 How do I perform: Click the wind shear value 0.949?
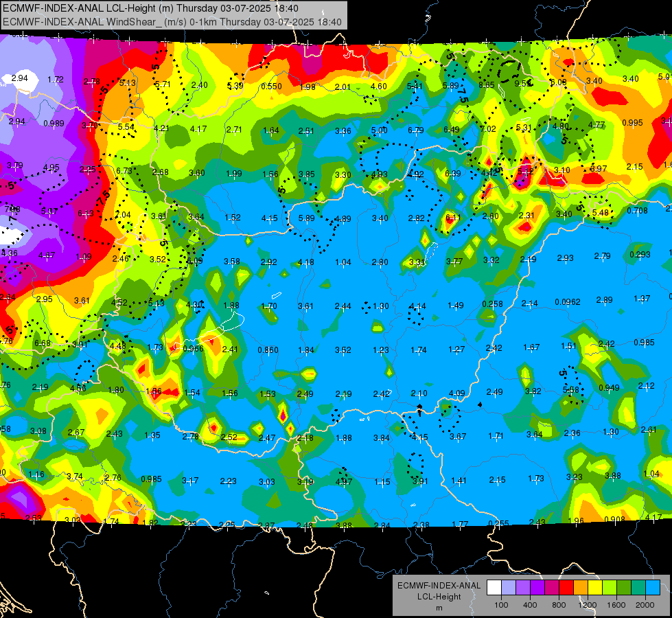(609, 388)
